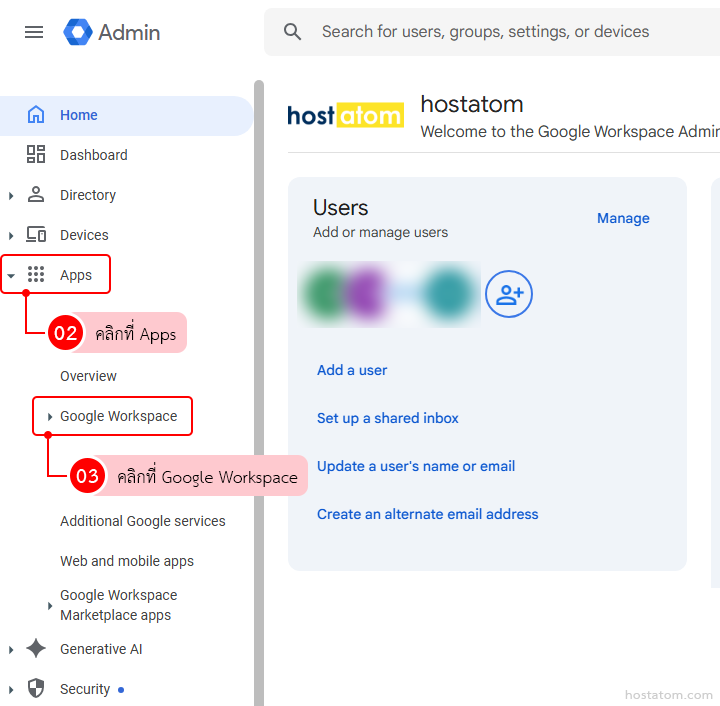720x706 pixels.
Task: Expand the Generative AI section arrow
Action: pos(11,650)
